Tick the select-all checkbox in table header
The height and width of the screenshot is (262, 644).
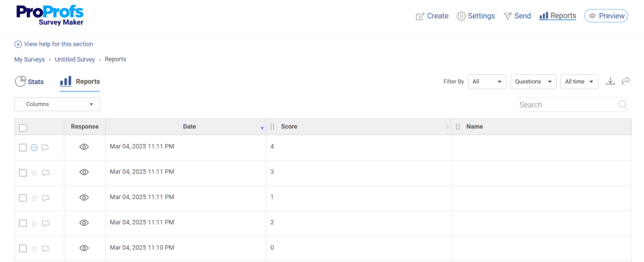23,128
